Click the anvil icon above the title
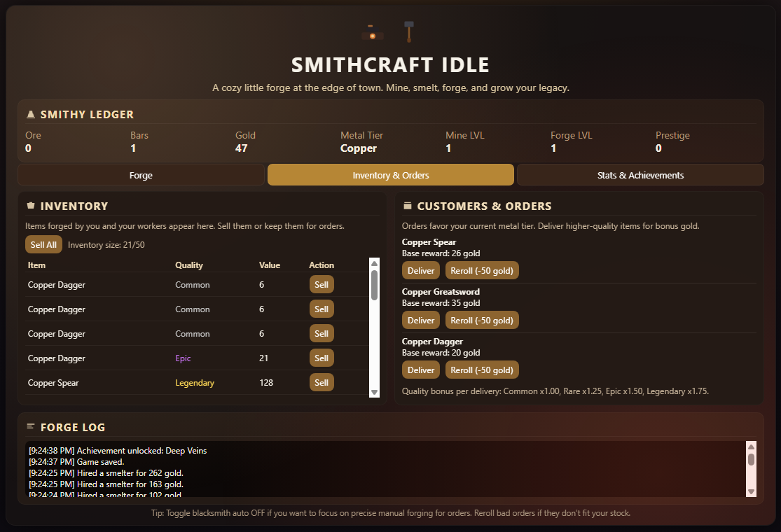This screenshot has width=781, height=532. (x=372, y=33)
